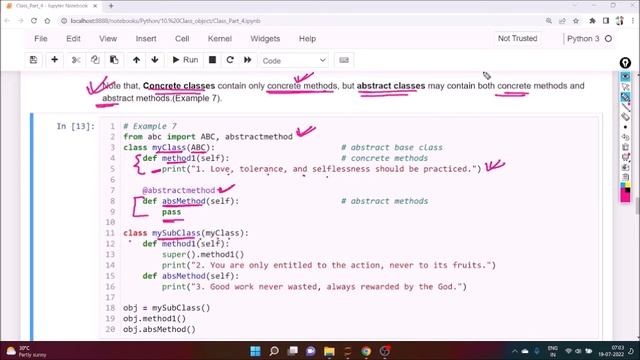Click the 'super().method1()' code line
The width and height of the screenshot is (640, 360).
pos(203,254)
